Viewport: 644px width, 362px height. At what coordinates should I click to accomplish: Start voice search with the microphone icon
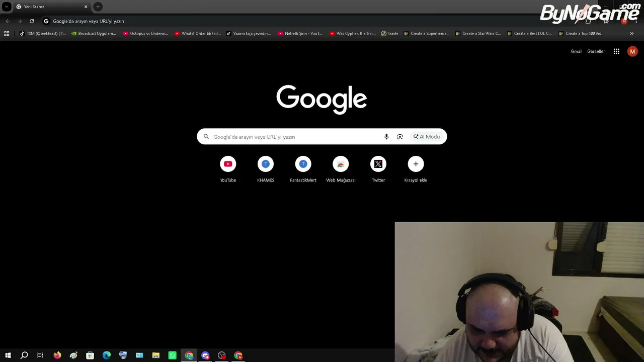386,137
